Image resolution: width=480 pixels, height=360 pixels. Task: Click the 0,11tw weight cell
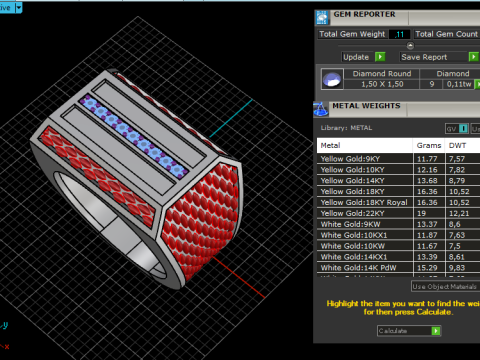[459, 84]
